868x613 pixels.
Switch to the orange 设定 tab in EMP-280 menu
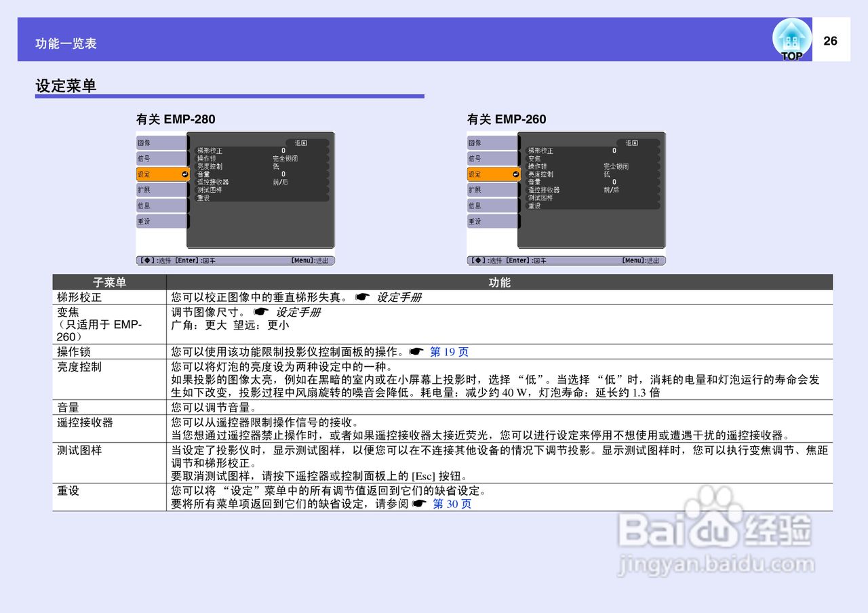click(x=159, y=174)
